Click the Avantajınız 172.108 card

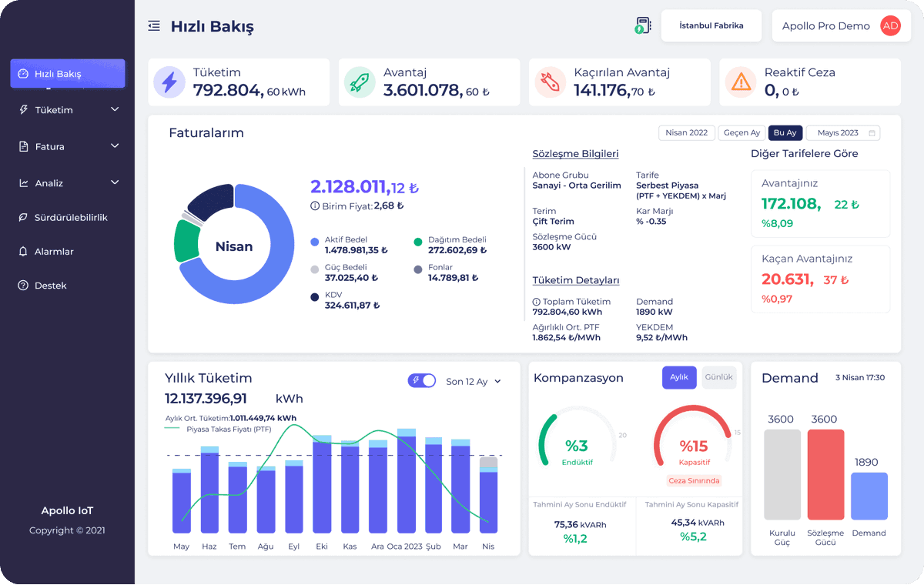tap(820, 204)
